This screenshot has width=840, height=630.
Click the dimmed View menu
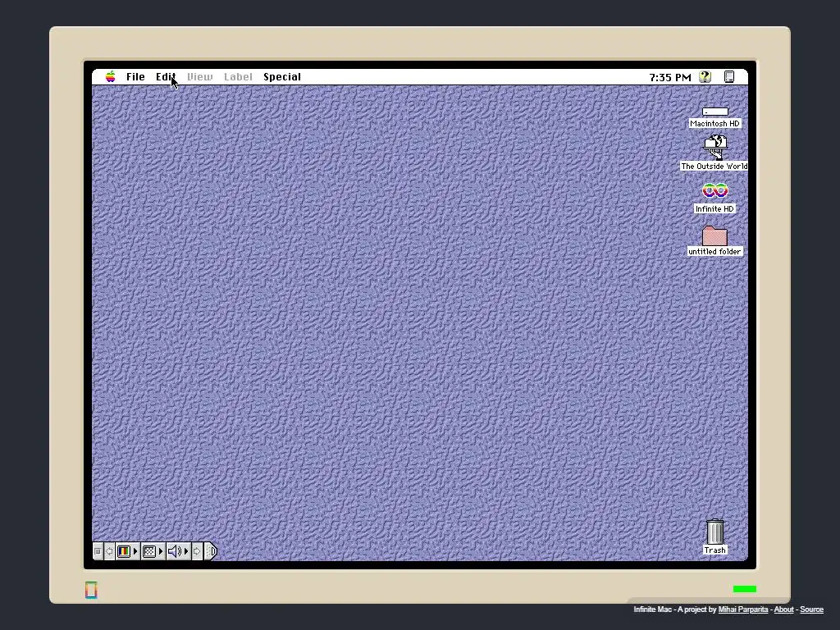[x=200, y=76]
